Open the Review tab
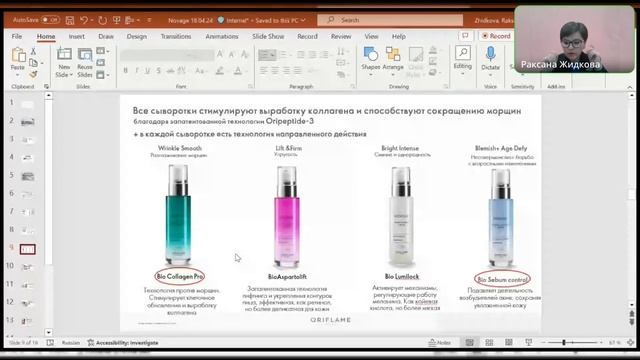Image resolution: width=640 pixels, height=360 pixels. tap(341, 36)
